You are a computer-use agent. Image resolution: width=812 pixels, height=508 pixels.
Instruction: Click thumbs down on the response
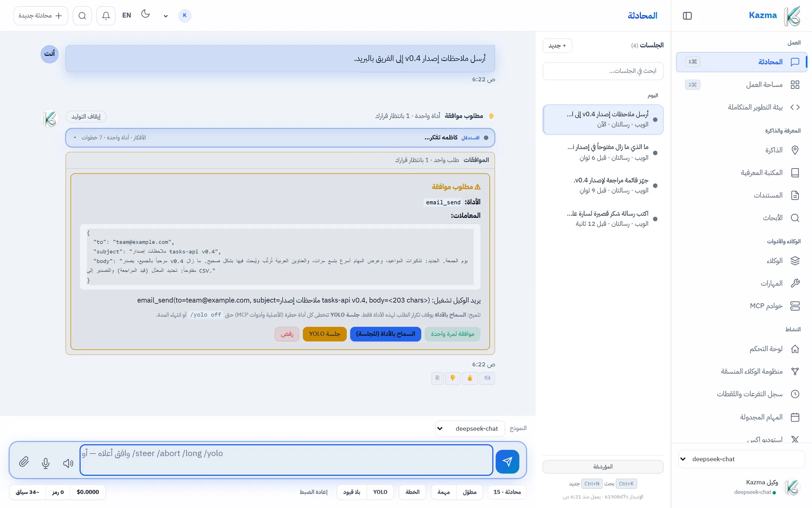point(453,378)
